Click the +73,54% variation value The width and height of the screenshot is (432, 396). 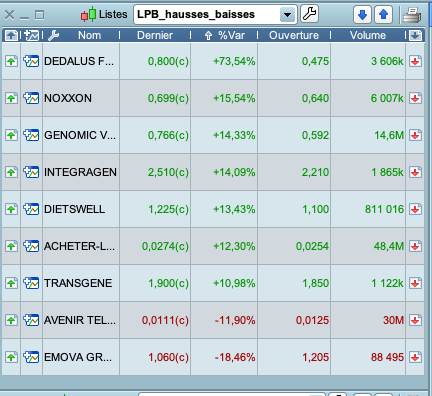click(x=234, y=61)
